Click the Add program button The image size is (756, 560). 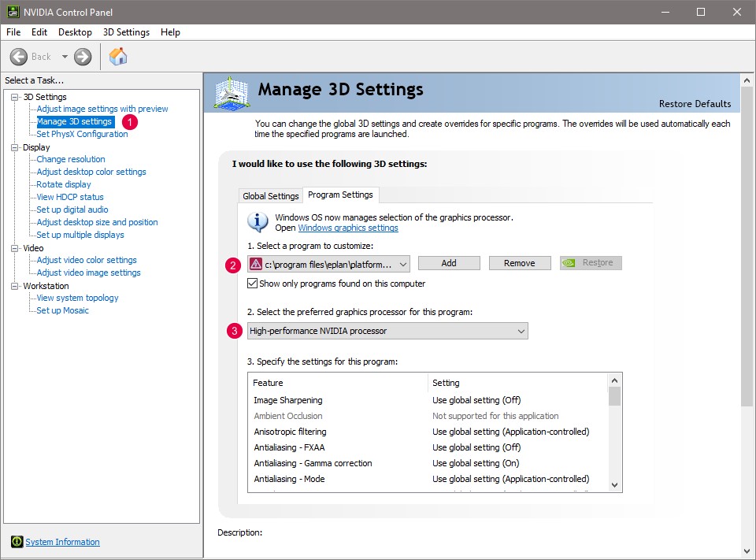point(449,263)
